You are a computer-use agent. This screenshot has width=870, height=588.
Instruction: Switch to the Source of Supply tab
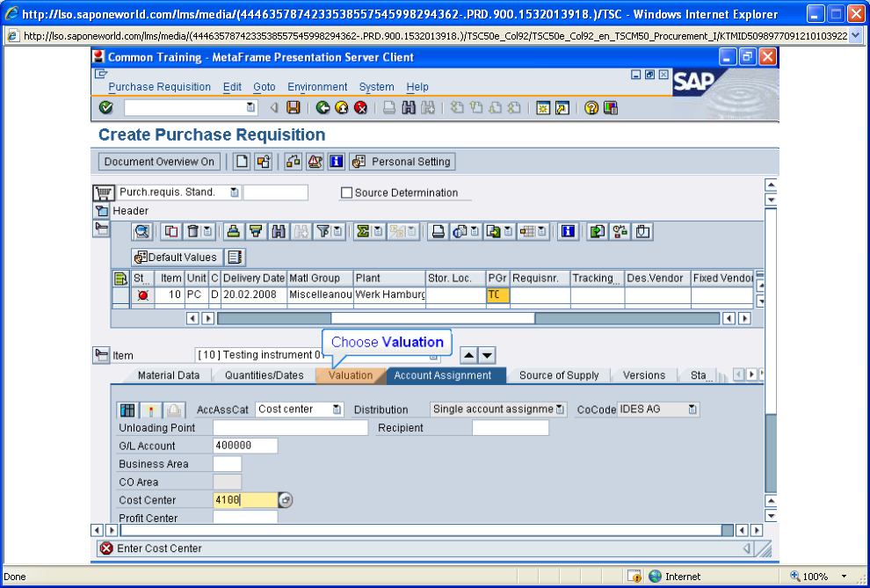tap(559, 375)
